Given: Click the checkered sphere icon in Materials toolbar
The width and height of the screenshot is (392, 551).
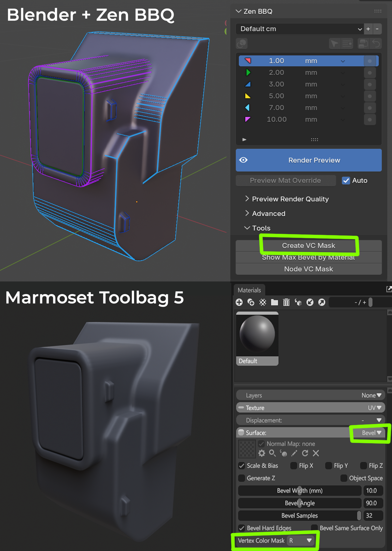Looking at the screenshot, I should [x=263, y=302].
